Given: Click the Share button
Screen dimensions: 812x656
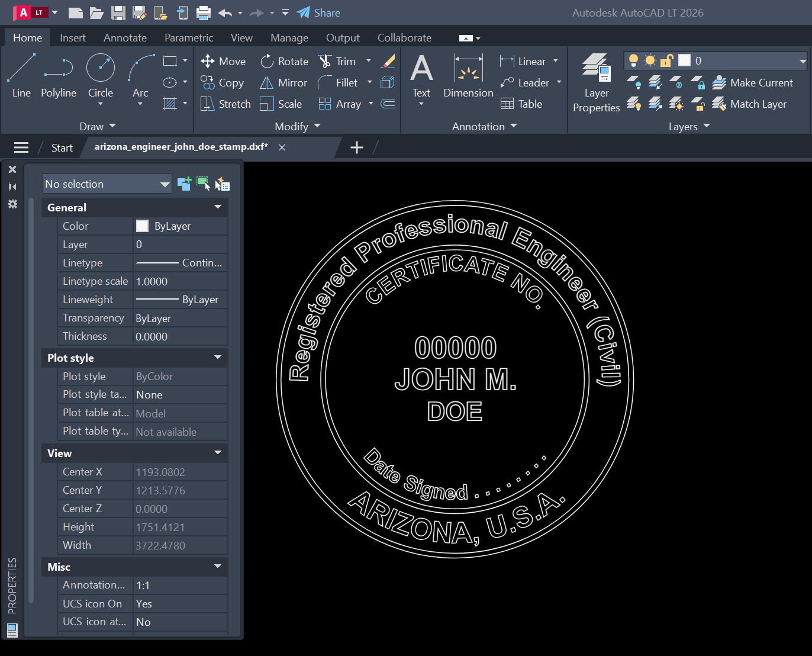Looking at the screenshot, I should click(318, 12).
